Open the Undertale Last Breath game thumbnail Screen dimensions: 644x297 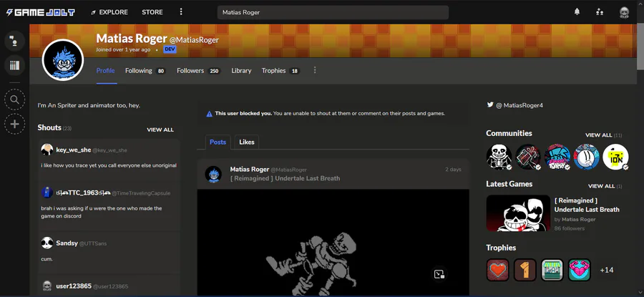518,213
